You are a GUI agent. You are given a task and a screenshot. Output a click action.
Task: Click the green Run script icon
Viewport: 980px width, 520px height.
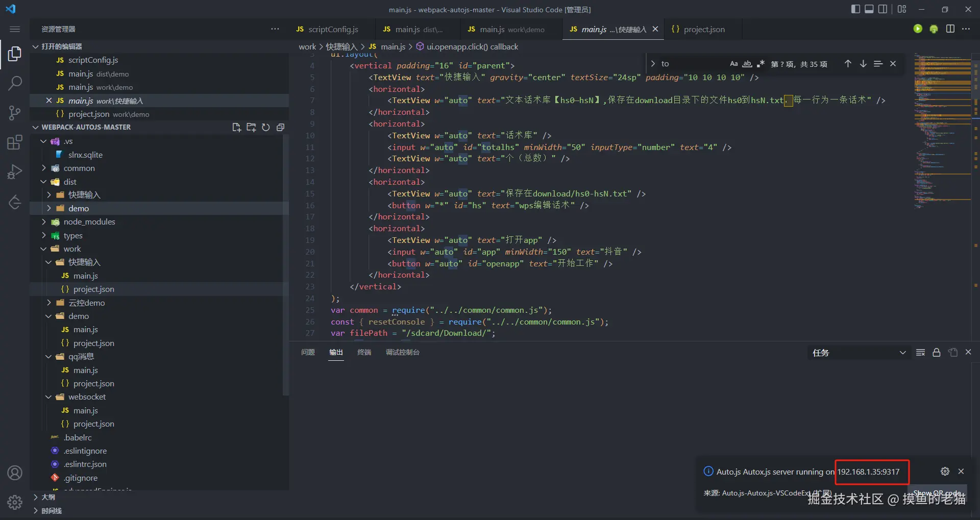(x=918, y=29)
